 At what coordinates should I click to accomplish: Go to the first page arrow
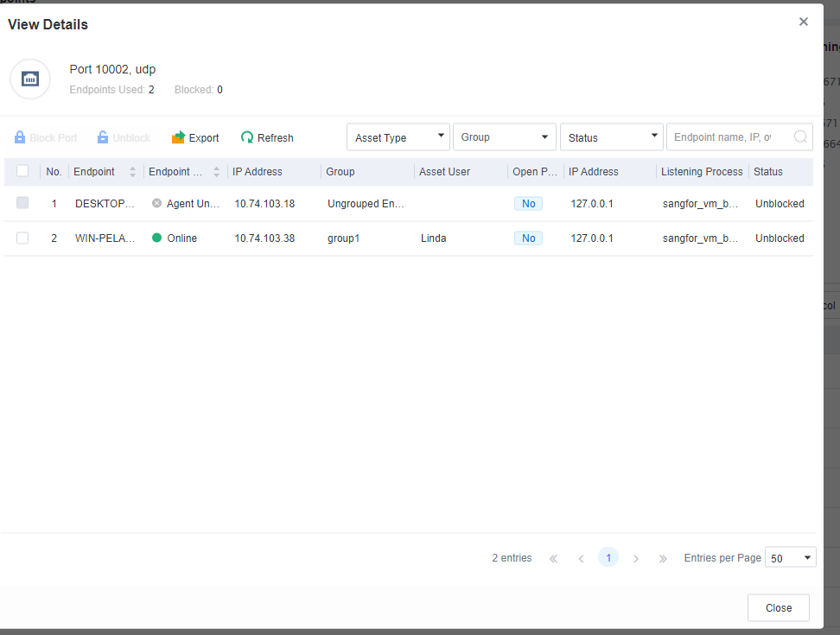[x=553, y=558]
